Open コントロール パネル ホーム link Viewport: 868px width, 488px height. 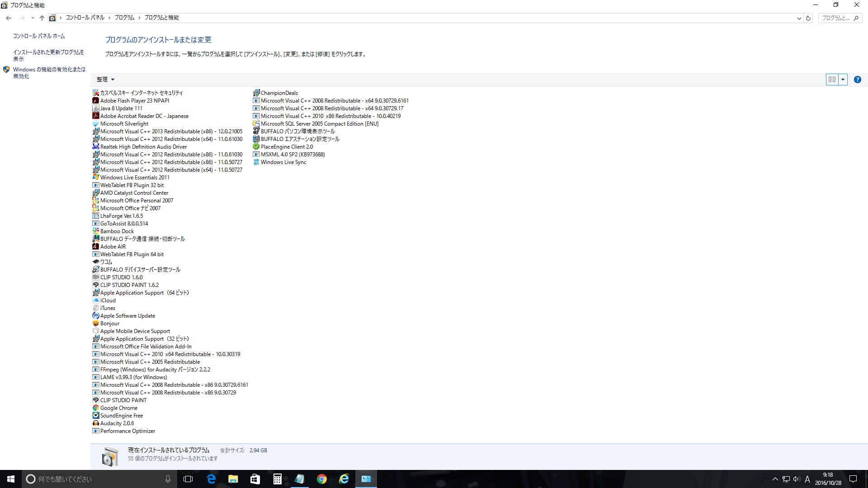coord(39,36)
